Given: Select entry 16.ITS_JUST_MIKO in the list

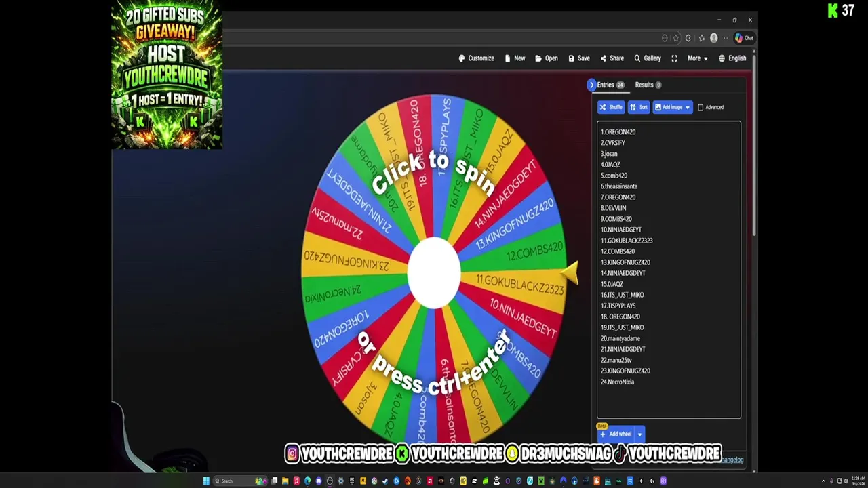Looking at the screenshot, I should pyautogui.click(x=622, y=295).
